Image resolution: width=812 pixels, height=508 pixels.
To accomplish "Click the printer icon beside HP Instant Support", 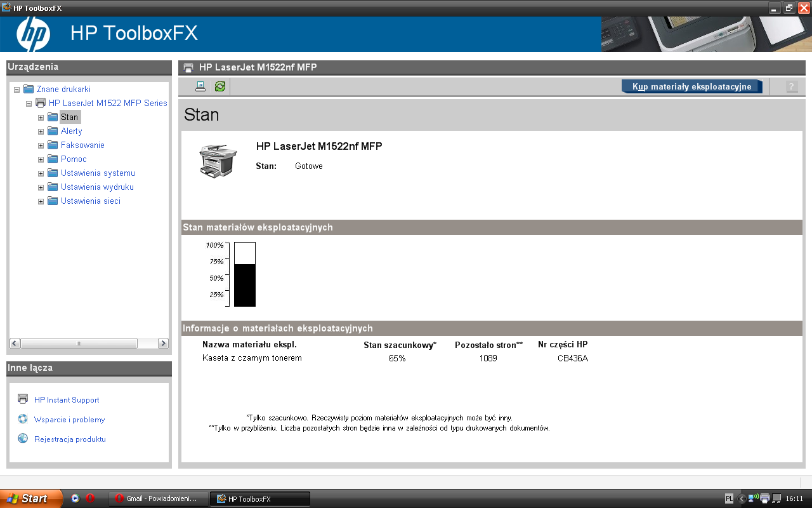I will (x=23, y=399).
